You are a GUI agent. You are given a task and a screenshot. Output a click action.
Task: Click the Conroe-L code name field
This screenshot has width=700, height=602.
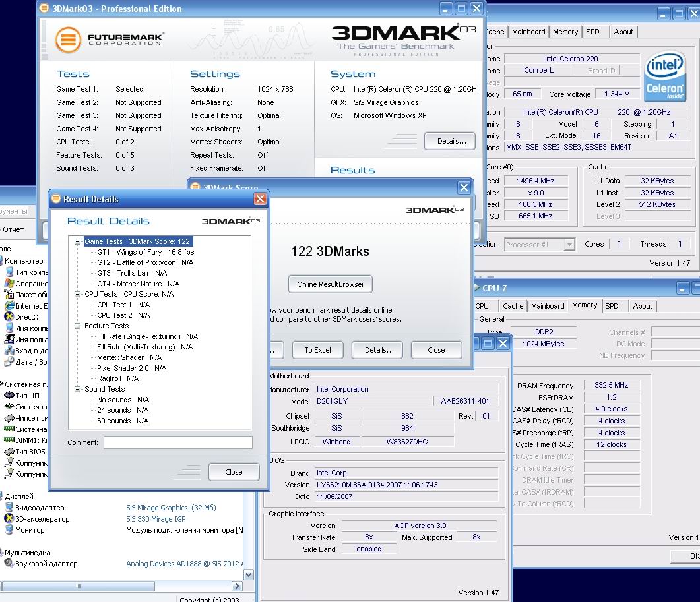[538, 70]
